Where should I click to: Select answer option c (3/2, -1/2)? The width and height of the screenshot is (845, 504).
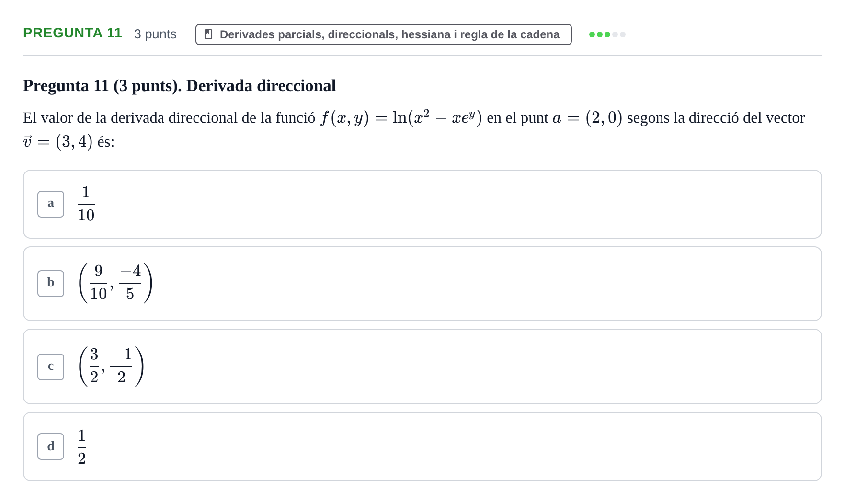pyautogui.click(x=422, y=367)
